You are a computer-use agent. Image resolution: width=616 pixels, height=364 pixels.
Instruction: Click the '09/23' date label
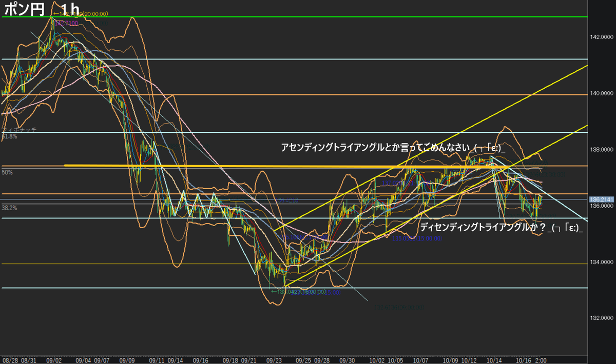tap(275, 360)
